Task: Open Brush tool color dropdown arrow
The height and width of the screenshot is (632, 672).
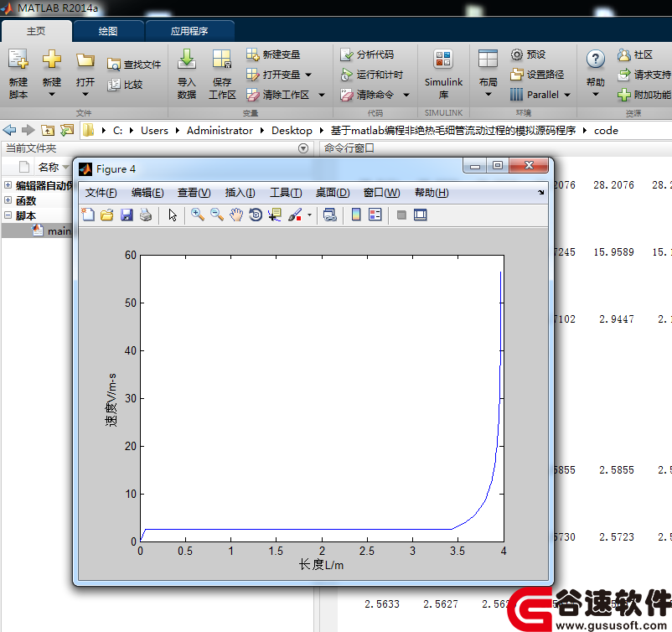Action: click(x=309, y=215)
